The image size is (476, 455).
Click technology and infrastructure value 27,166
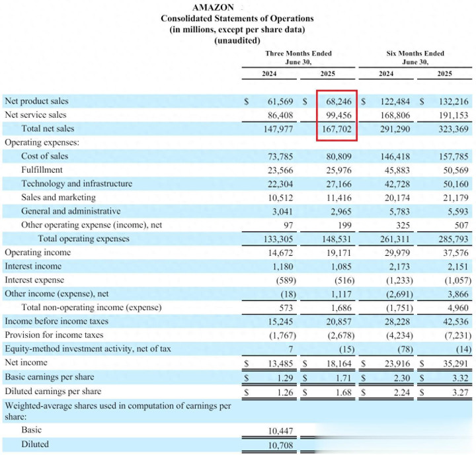tap(338, 184)
